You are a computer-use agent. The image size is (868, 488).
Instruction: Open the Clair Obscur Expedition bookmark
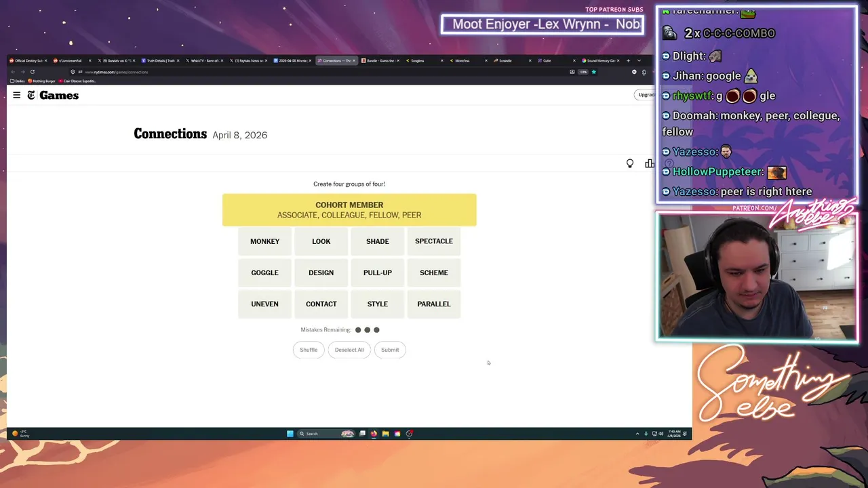(77, 81)
